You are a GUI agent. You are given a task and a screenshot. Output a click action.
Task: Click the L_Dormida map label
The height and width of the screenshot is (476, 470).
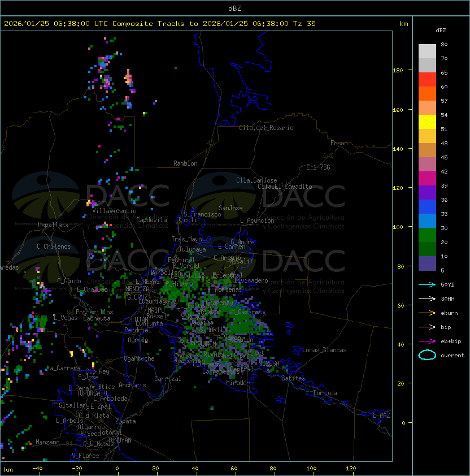click(x=321, y=393)
